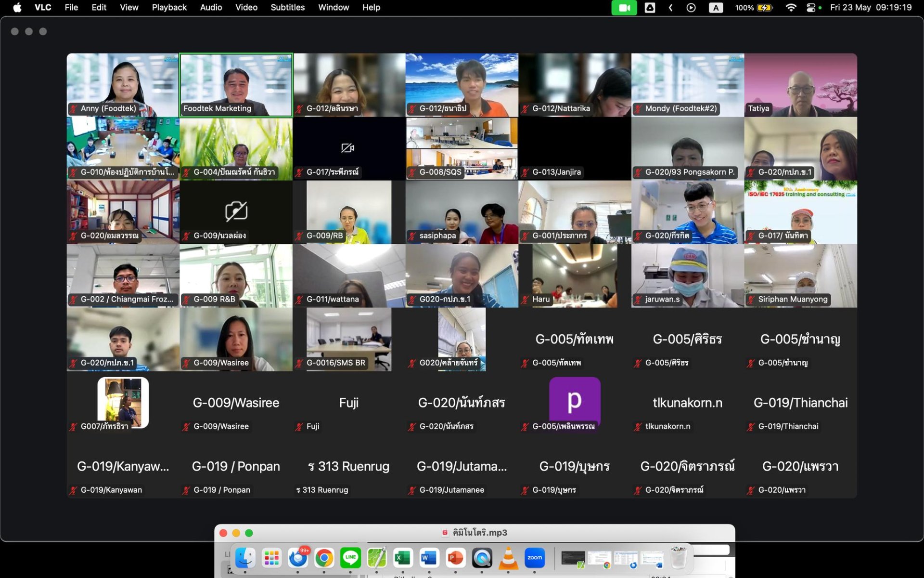Click the G-020/93 Pongsakorn P. tile
Image resolution: width=924 pixels, height=578 pixels.
[x=687, y=148]
